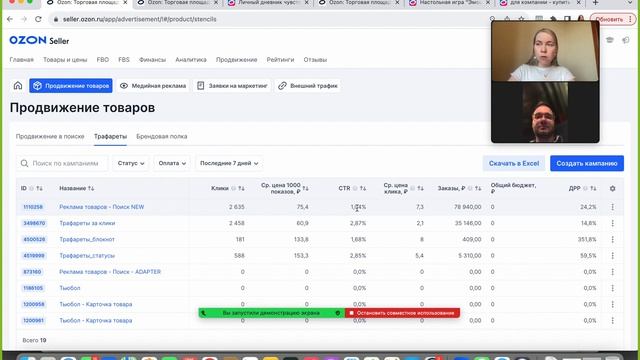640x360 pixels.
Task: Open row menu for Трафареты_статусы
Action: tap(612, 256)
